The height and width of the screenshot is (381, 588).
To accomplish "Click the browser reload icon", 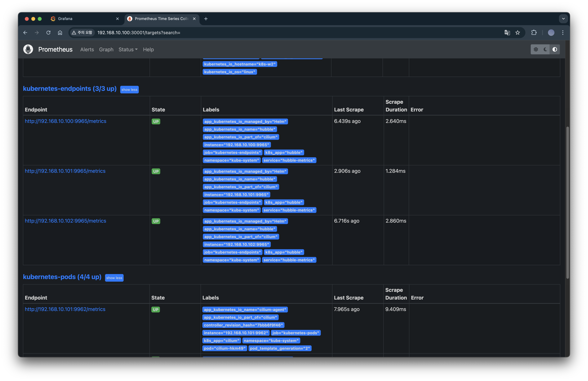I will [x=48, y=33].
